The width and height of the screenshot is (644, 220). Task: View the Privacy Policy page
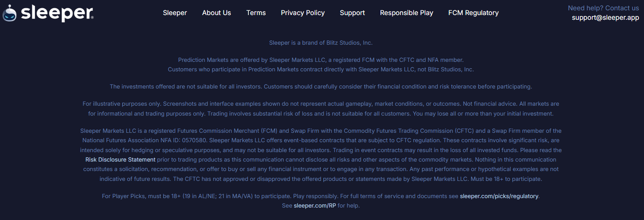[303, 13]
